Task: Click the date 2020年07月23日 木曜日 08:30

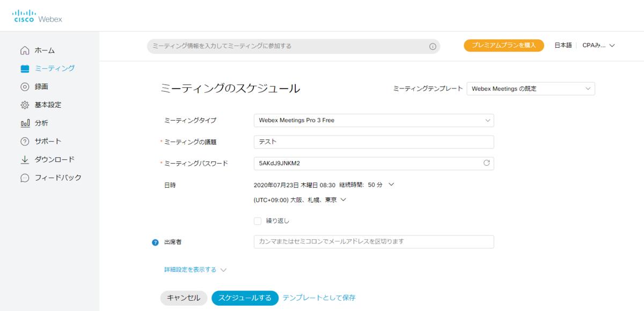Action: [295, 185]
